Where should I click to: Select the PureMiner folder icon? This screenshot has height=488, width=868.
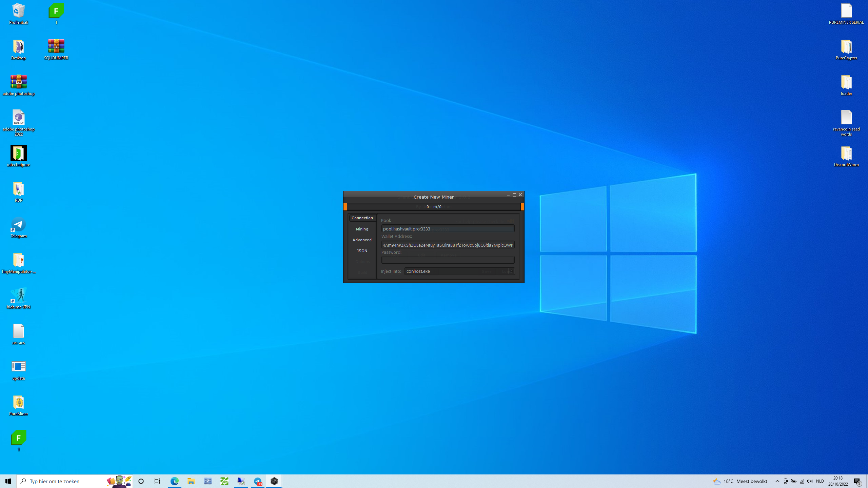(19, 406)
